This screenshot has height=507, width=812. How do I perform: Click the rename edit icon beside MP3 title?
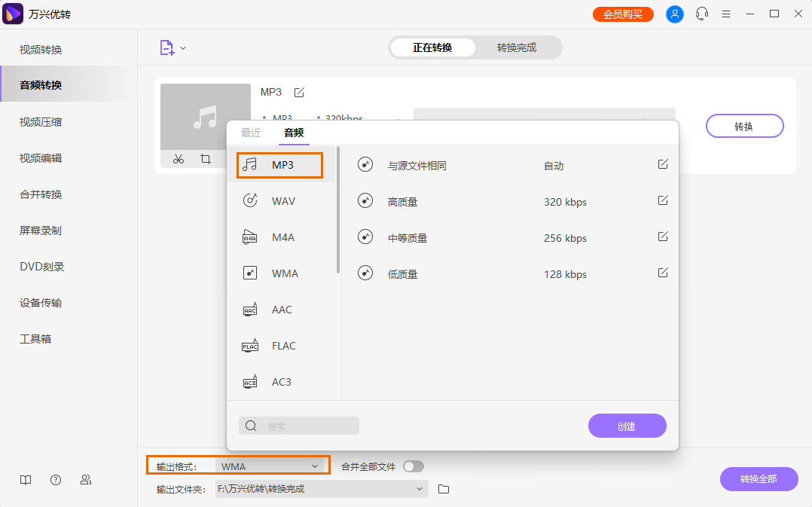coord(299,92)
